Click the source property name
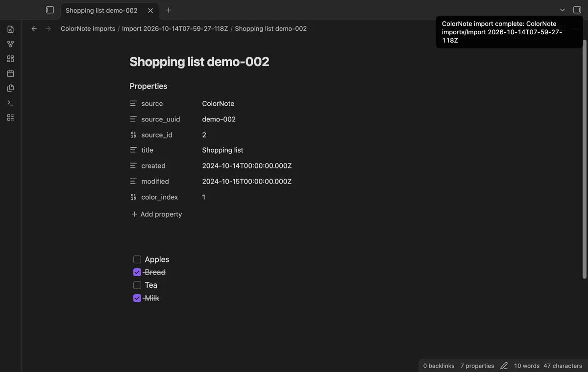Viewport: 588px width, 372px height. (x=152, y=104)
